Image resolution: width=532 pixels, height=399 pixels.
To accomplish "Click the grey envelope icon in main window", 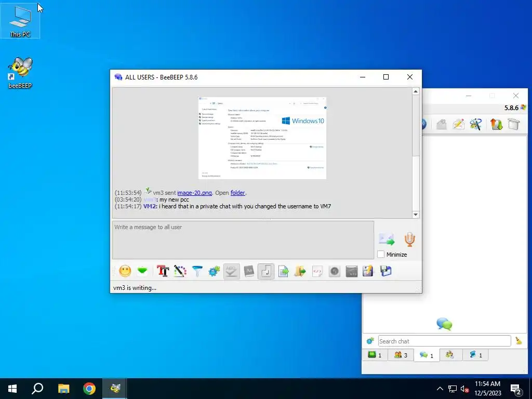I will 442,124.
